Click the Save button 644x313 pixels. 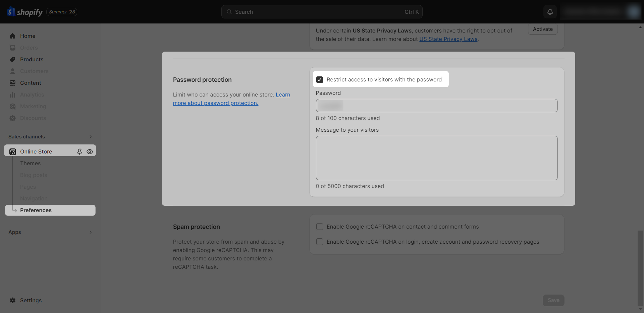pyautogui.click(x=553, y=300)
